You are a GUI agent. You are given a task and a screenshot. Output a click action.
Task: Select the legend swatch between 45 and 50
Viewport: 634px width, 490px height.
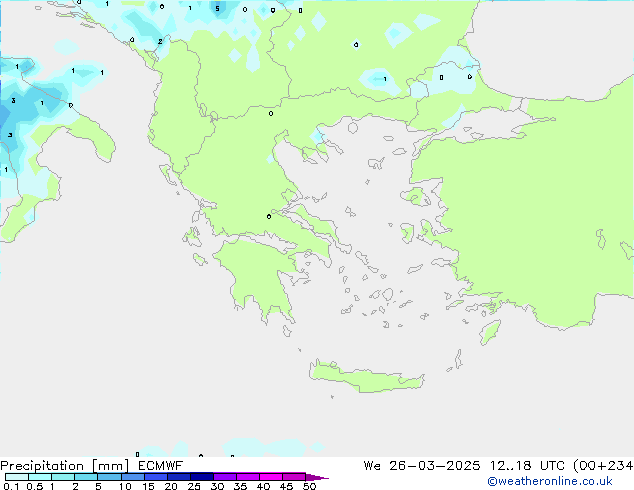tap(294, 477)
